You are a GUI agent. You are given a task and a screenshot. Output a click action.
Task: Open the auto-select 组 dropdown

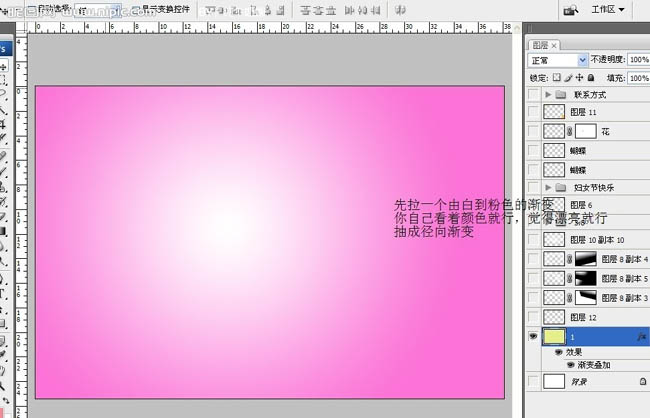point(99,11)
